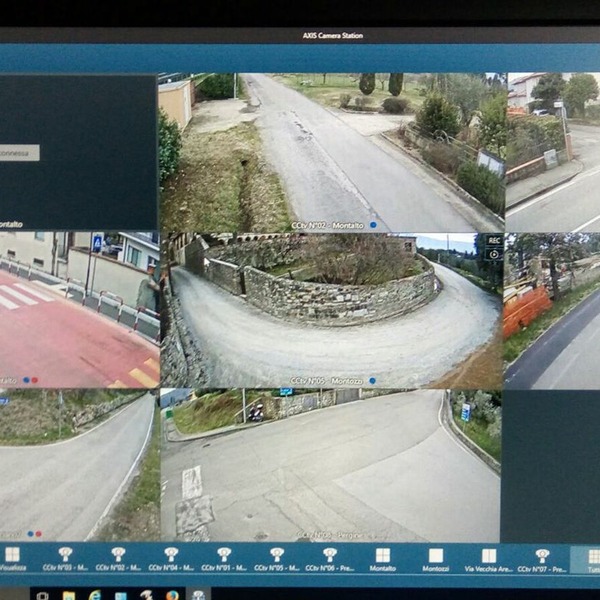Open the CCtv N°05 Montozzi curved road feed
Image resolution: width=600 pixels, height=600 pixels.
click(x=331, y=310)
